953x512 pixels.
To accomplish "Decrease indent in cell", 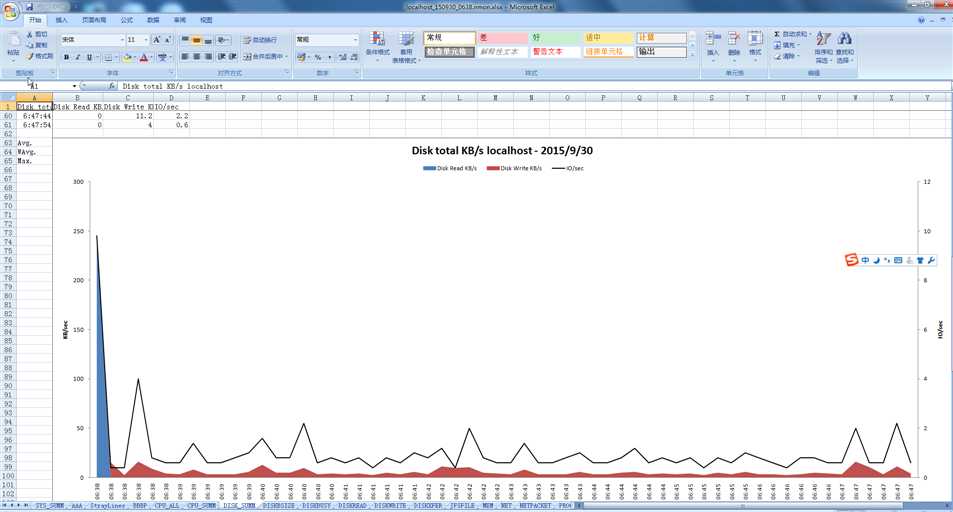I will (221, 57).
